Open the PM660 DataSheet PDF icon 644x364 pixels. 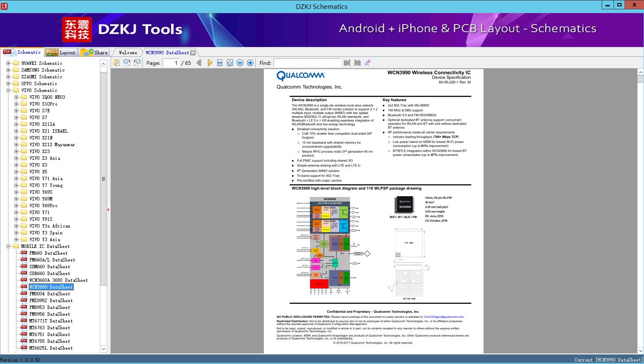24,253
